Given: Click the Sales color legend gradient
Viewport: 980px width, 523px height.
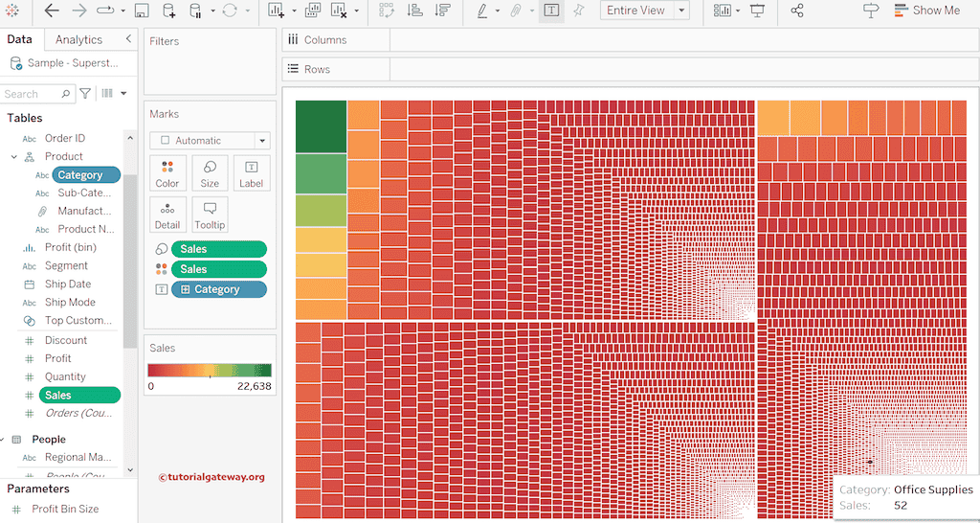Looking at the screenshot, I should coord(210,371).
